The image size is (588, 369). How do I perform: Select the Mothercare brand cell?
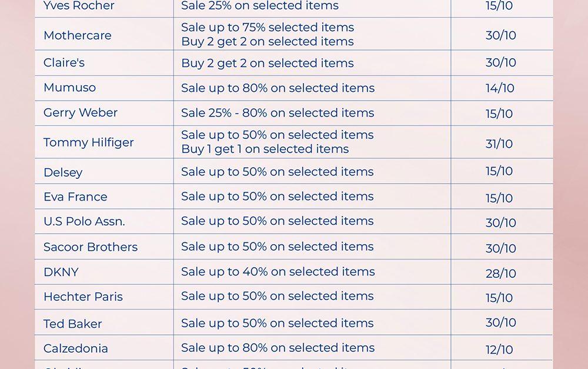77,35
